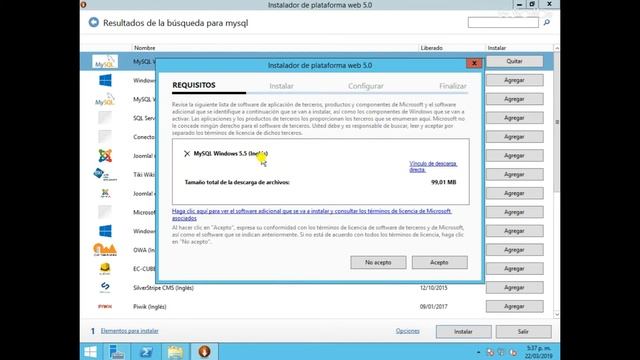640x360 pixels.
Task: Click the SilverStripe CMS logo icon
Action: (105, 287)
